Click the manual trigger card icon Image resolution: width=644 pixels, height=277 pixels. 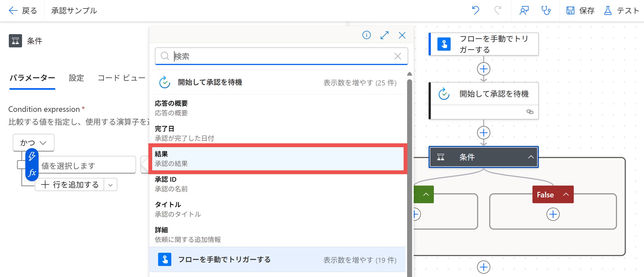coord(444,44)
